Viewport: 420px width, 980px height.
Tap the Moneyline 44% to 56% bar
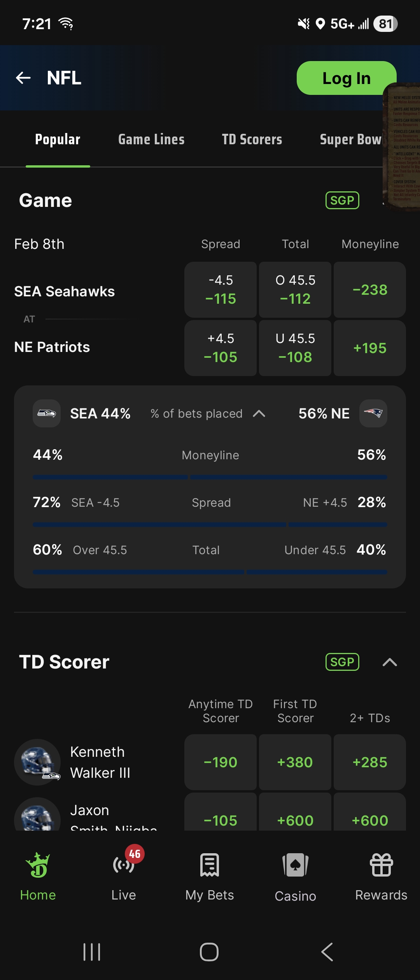[210, 477]
